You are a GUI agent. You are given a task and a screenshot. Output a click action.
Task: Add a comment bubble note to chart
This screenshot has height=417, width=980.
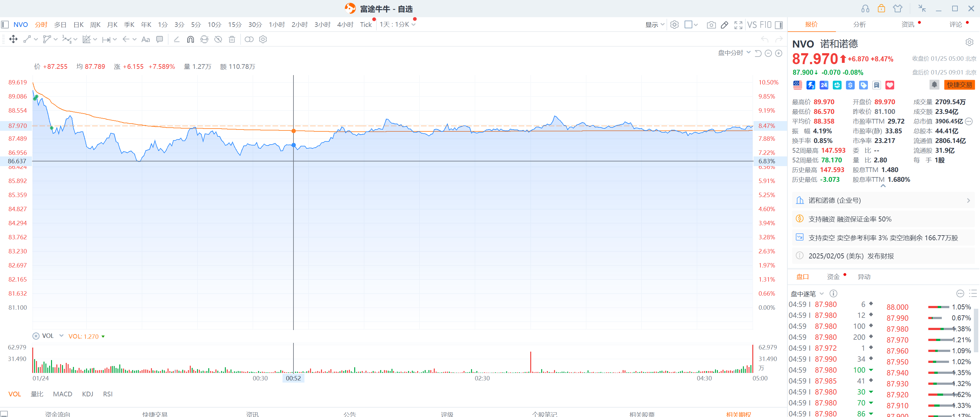[160, 39]
